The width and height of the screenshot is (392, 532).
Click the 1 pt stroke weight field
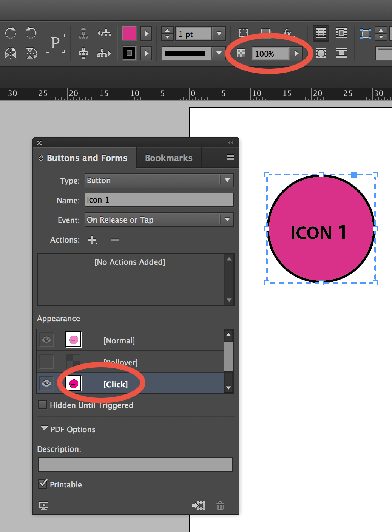(x=194, y=34)
